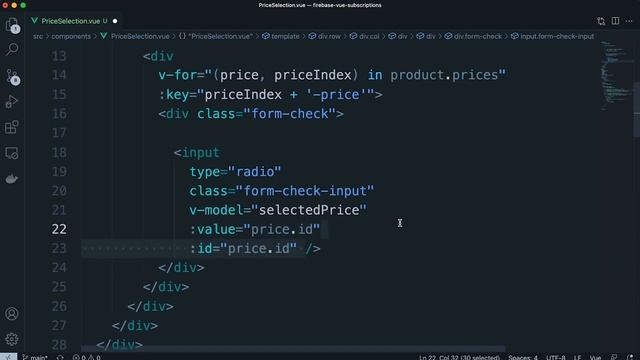Click the components breadcrumb segment
640x360 pixels.
pyautogui.click(x=71, y=36)
